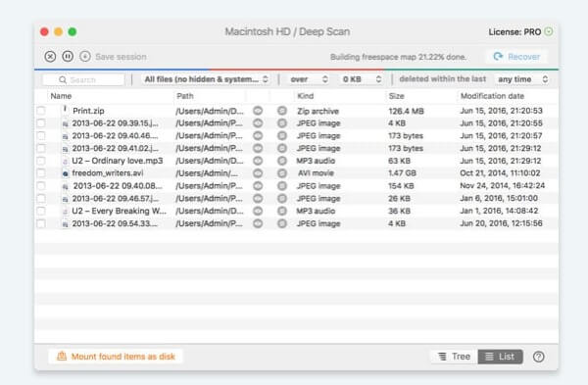Click the eye icon for 2013-06-22 09.40.46
588x385 pixels.
pyautogui.click(x=258, y=136)
